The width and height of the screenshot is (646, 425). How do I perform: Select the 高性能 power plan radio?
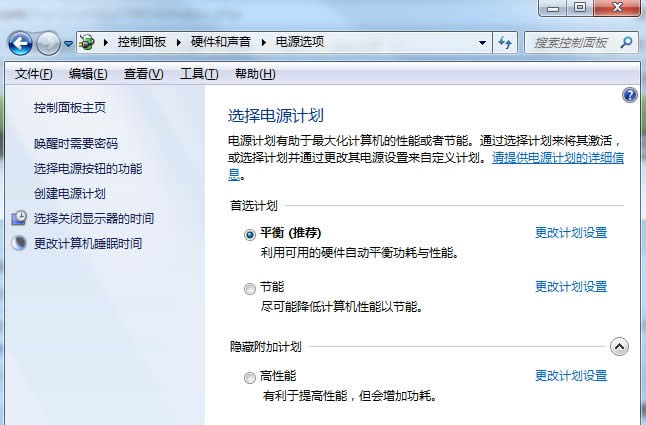click(x=250, y=378)
